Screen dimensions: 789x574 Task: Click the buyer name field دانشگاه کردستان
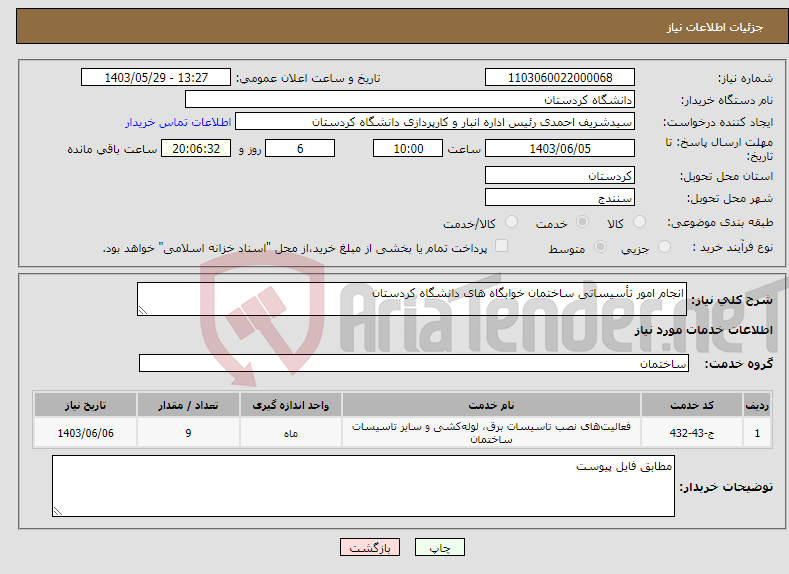(x=410, y=100)
